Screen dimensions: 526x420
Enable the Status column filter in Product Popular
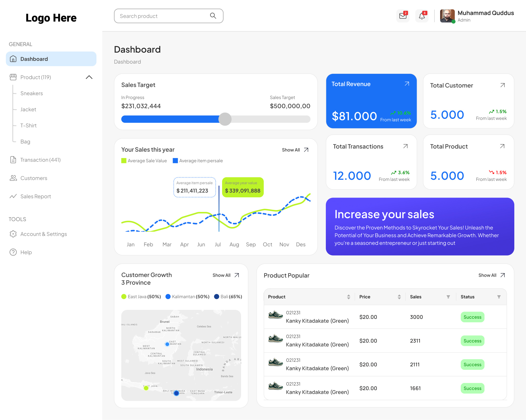coord(499,297)
